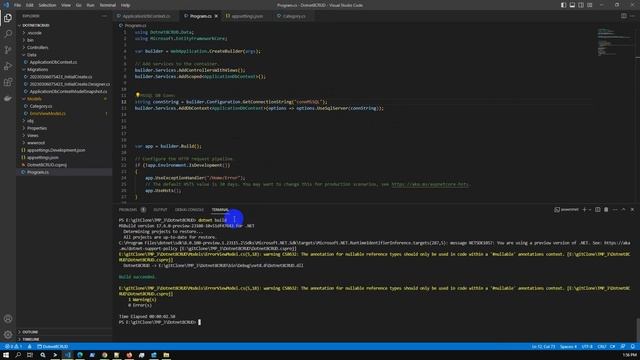Viewport: 640px width, 360px height.
Task: Expand the Controllers folder
Action: click(x=37, y=47)
